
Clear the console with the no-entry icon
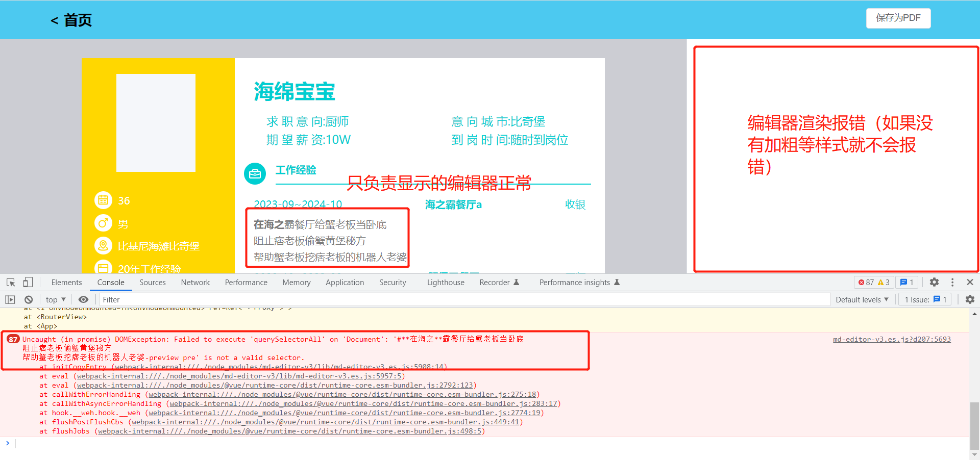tap(28, 299)
